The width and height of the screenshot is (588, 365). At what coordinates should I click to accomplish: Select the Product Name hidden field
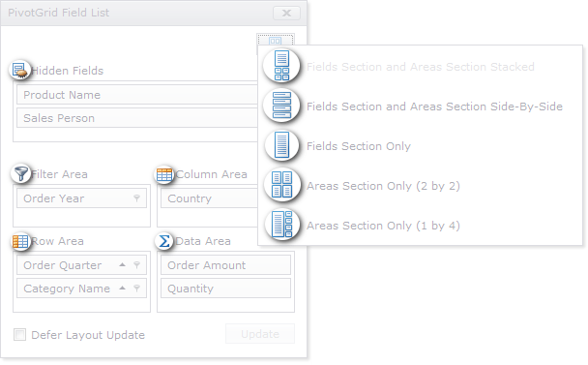tap(137, 95)
